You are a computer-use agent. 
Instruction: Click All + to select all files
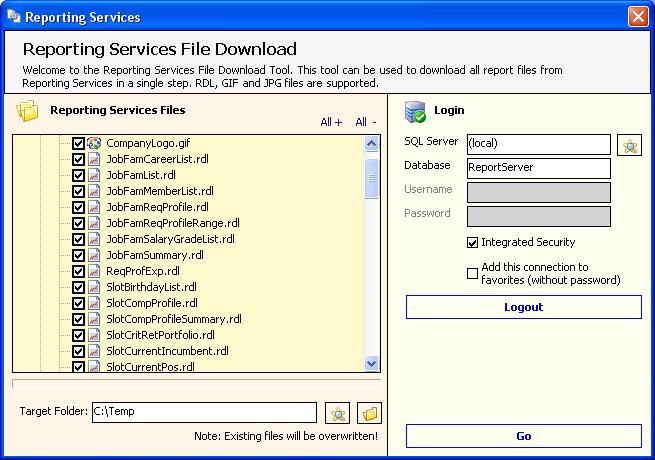click(331, 122)
